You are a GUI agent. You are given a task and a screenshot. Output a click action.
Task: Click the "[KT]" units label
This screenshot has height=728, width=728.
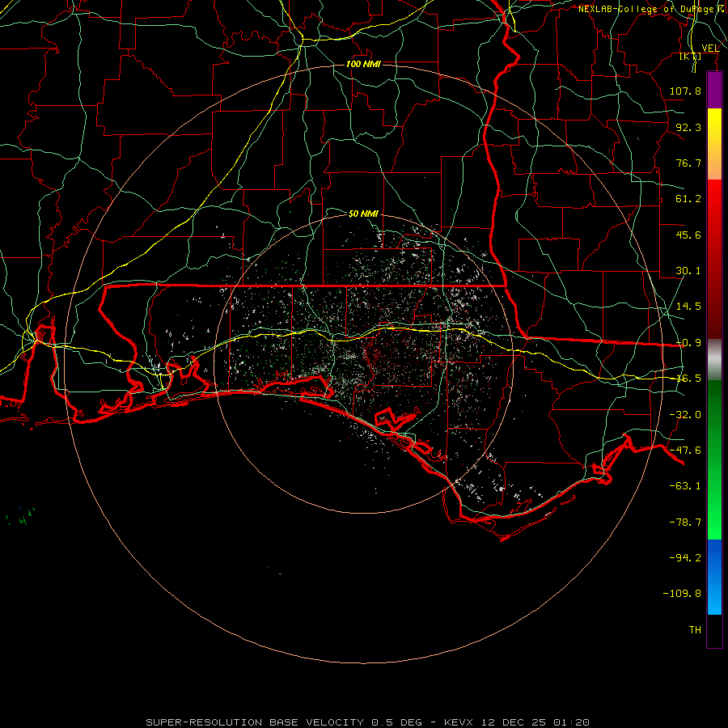(x=691, y=56)
